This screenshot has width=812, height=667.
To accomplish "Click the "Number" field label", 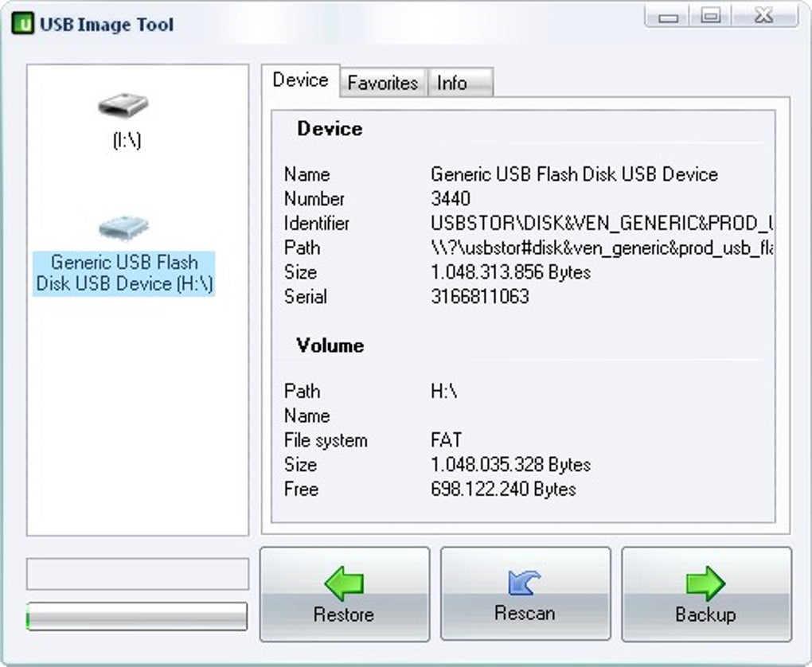I will click(314, 199).
